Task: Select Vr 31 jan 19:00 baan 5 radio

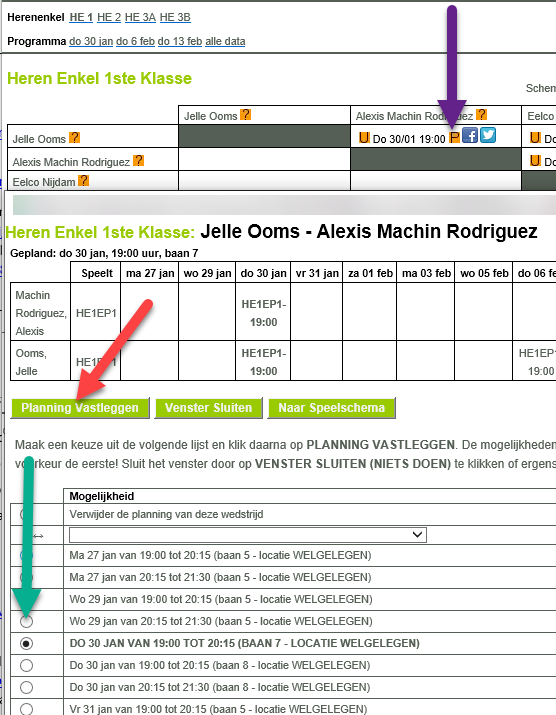Action: (x=26, y=709)
